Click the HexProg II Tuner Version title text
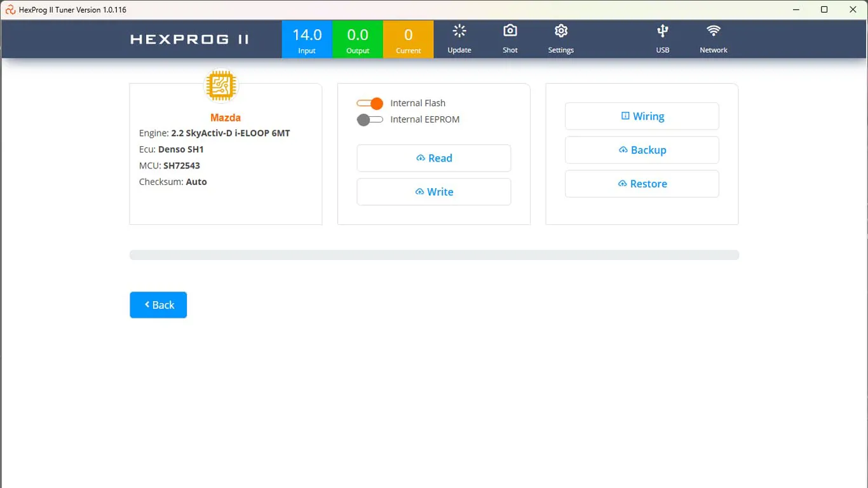 [x=72, y=10]
